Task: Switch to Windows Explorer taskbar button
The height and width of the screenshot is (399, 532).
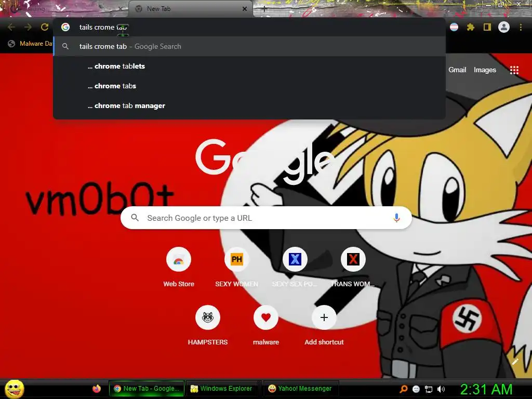Action: click(x=222, y=389)
